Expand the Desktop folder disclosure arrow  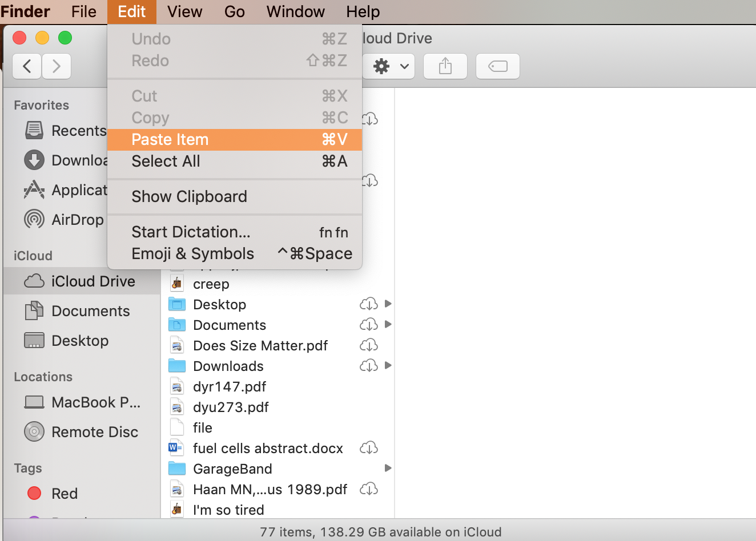[x=388, y=304]
